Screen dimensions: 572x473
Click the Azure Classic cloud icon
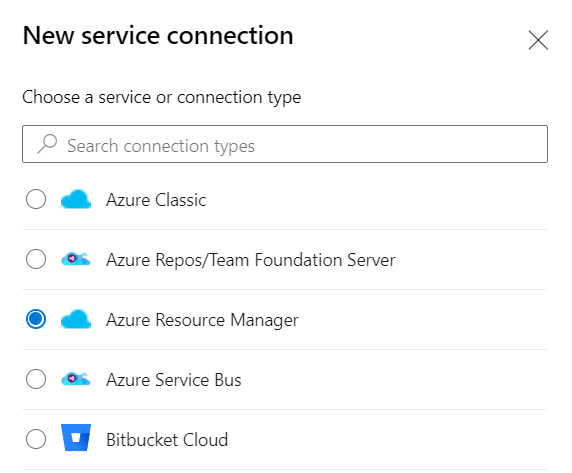[76, 199]
